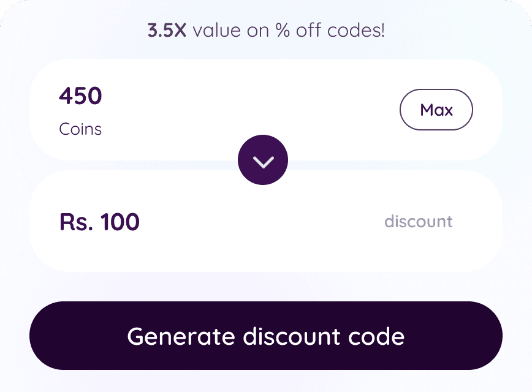Click the '% off codes!' portion of header

coord(330,30)
